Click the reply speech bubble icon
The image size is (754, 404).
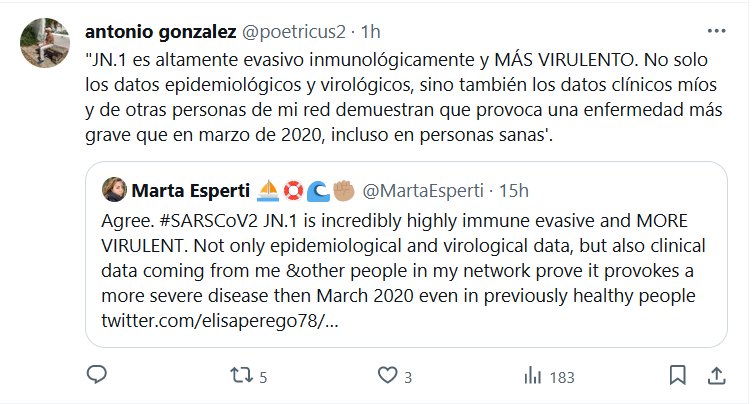[96, 377]
